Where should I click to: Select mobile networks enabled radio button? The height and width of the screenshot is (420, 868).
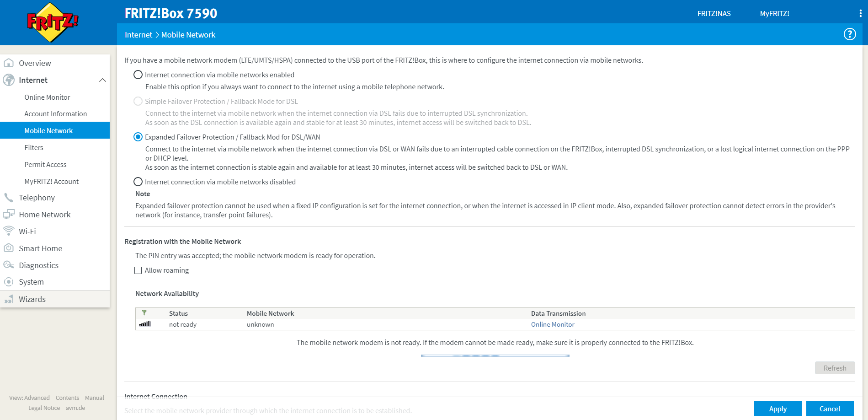138,75
